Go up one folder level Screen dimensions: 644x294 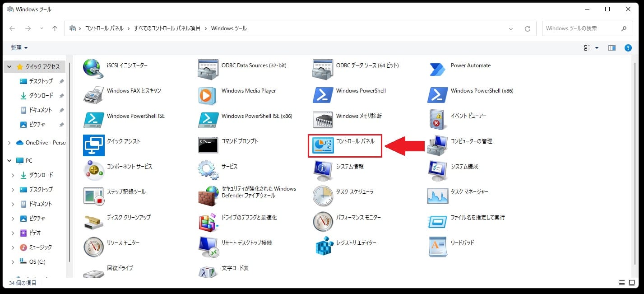click(x=55, y=28)
